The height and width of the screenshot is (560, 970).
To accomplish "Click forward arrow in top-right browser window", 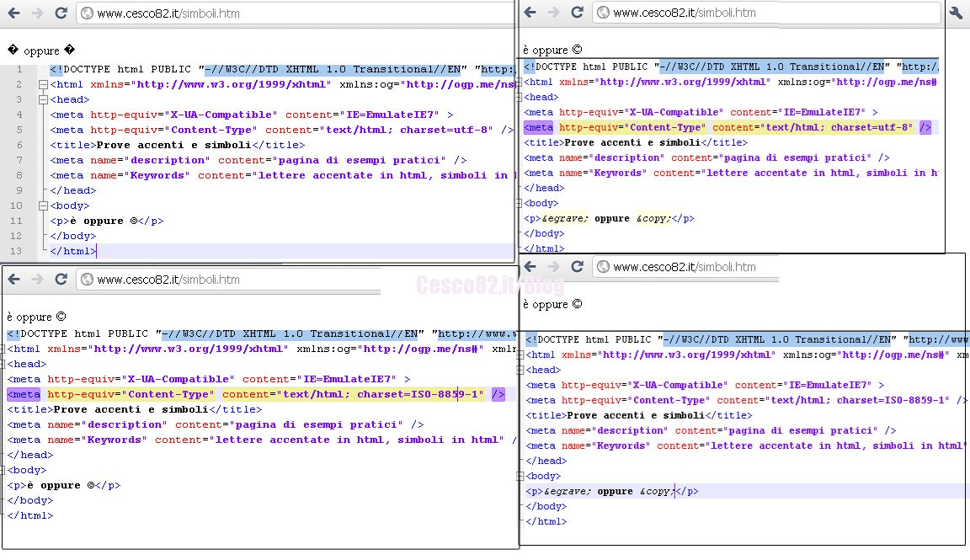I will [x=554, y=13].
